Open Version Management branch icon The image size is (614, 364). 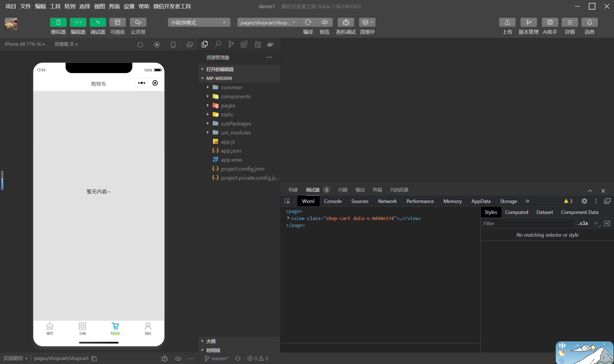pos(528,22)
